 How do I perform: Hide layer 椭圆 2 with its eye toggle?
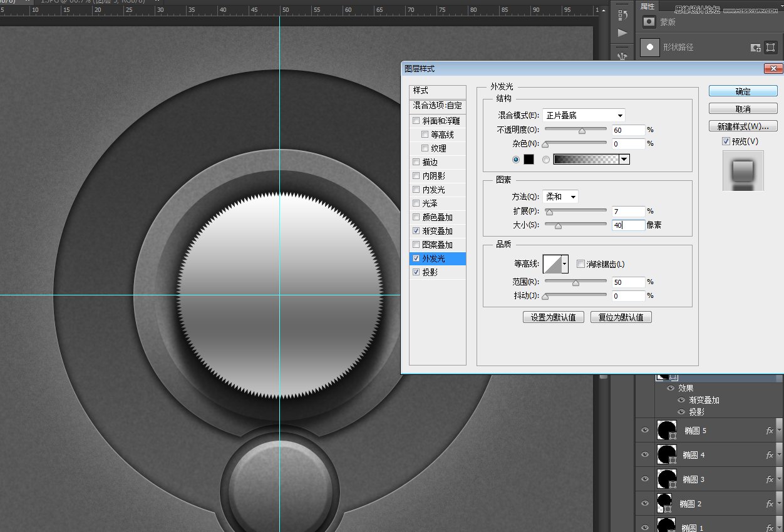[x=645, y=503]
